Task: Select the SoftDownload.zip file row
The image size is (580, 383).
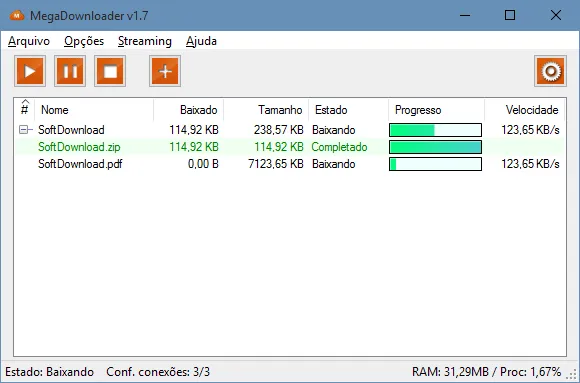Action: [x=290, y=147]
